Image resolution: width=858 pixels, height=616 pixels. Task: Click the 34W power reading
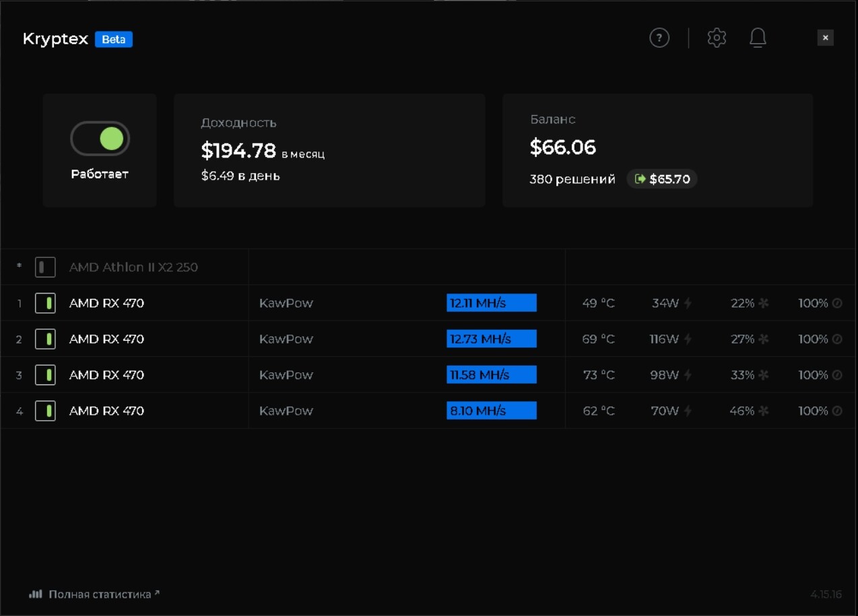tap(665, 304)
